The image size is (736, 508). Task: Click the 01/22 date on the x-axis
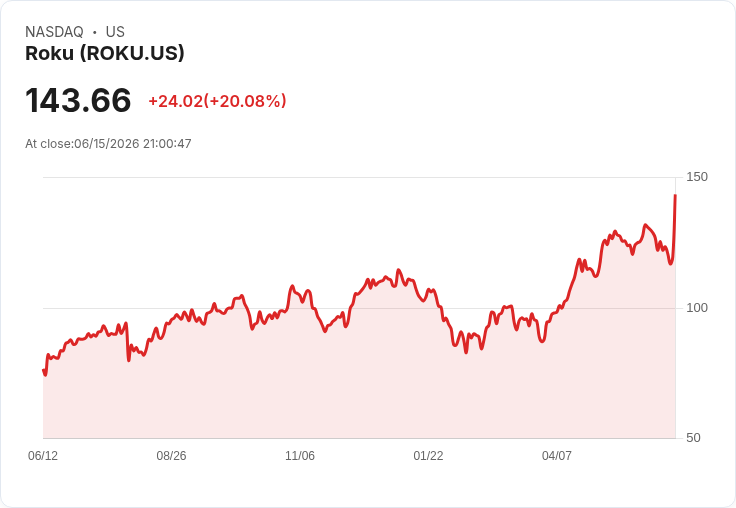click(428, 455)
